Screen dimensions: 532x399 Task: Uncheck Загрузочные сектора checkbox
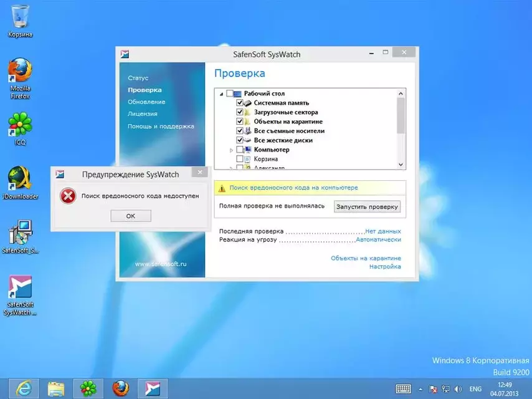click(x=240, y=112)
